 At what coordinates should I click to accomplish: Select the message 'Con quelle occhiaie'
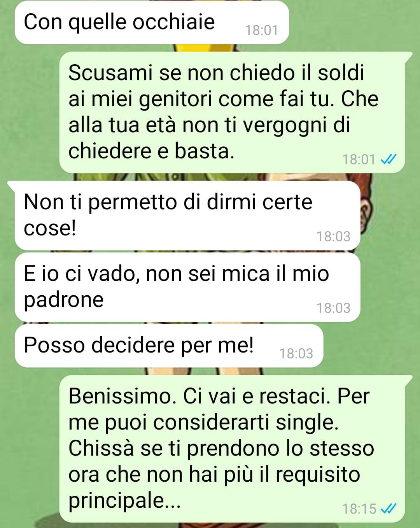tap(152, 23)
